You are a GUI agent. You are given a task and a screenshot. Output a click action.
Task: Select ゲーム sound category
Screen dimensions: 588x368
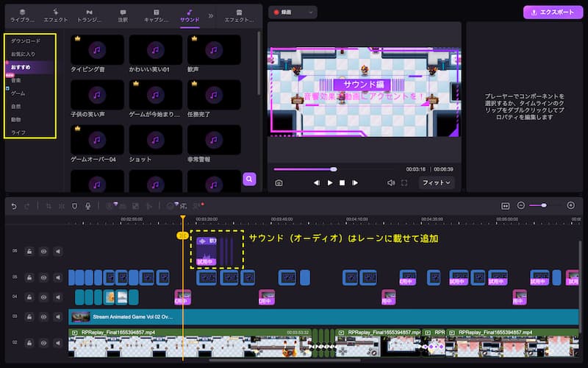[x=18, y=93]
